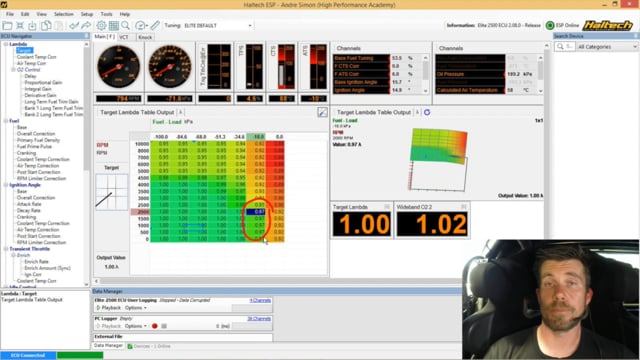Open the Tools menu
Screen dimensions: 640x360
pos(106,14)
